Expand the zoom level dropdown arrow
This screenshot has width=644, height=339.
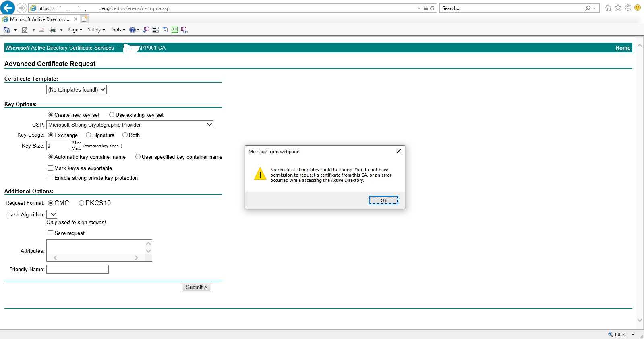(633, 335)
